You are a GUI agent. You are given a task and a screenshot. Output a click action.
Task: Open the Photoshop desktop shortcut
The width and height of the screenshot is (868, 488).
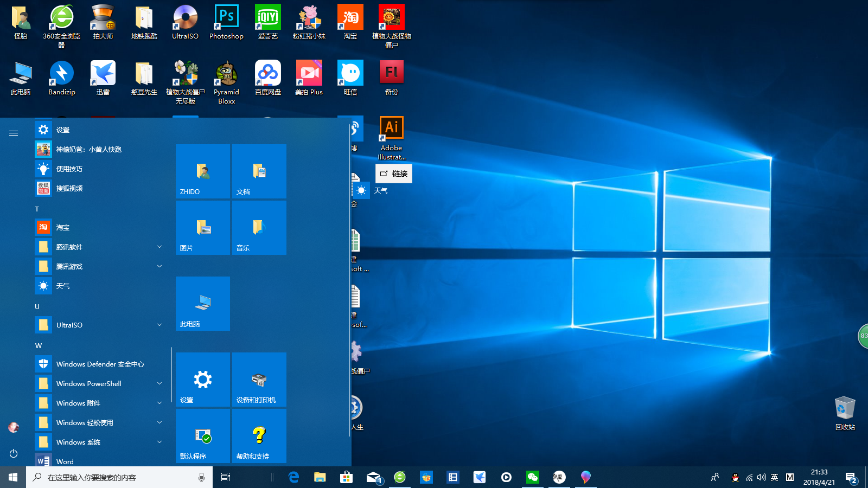click(226, 23)
